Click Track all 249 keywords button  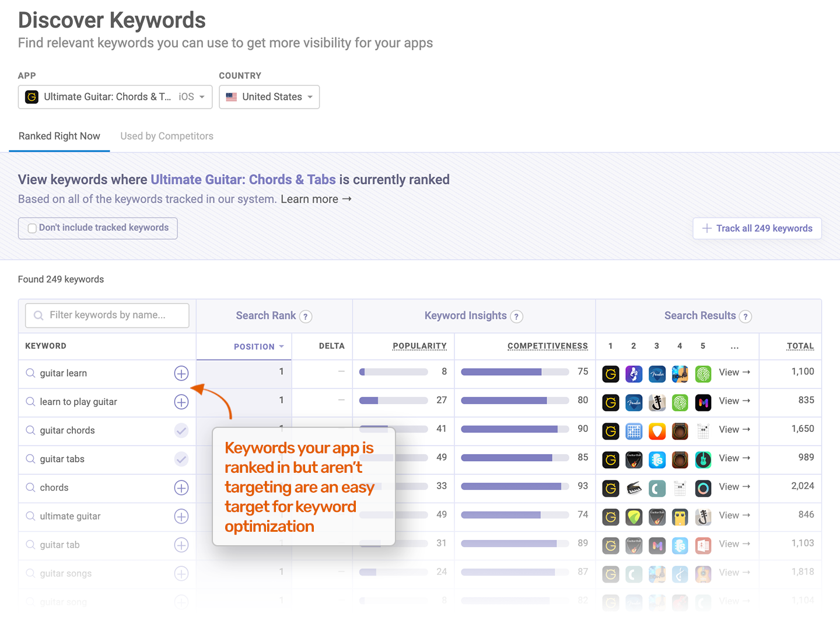tap(757, 228)
